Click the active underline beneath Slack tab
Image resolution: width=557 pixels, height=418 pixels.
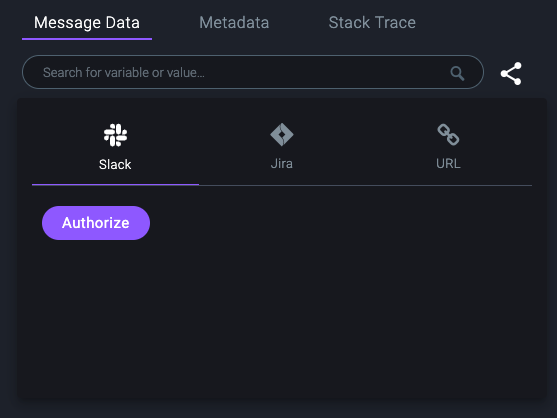tap(115, 185)
